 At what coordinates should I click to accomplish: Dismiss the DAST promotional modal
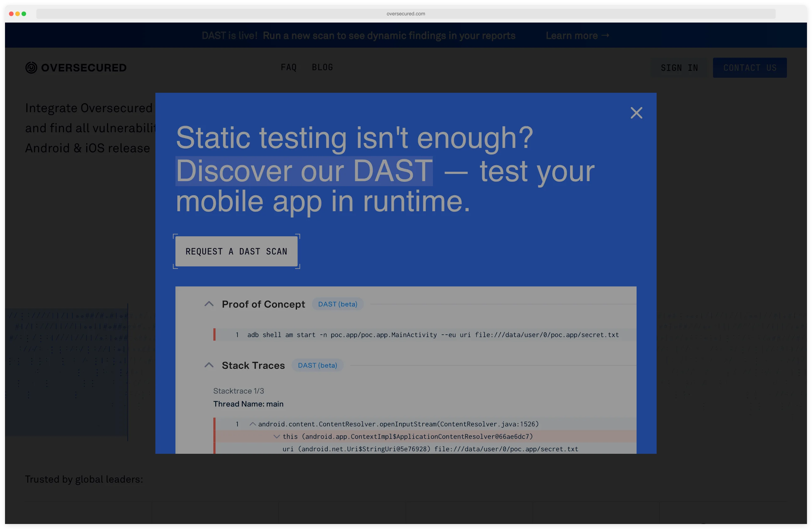pyautogui.click(x=636, y=113)
